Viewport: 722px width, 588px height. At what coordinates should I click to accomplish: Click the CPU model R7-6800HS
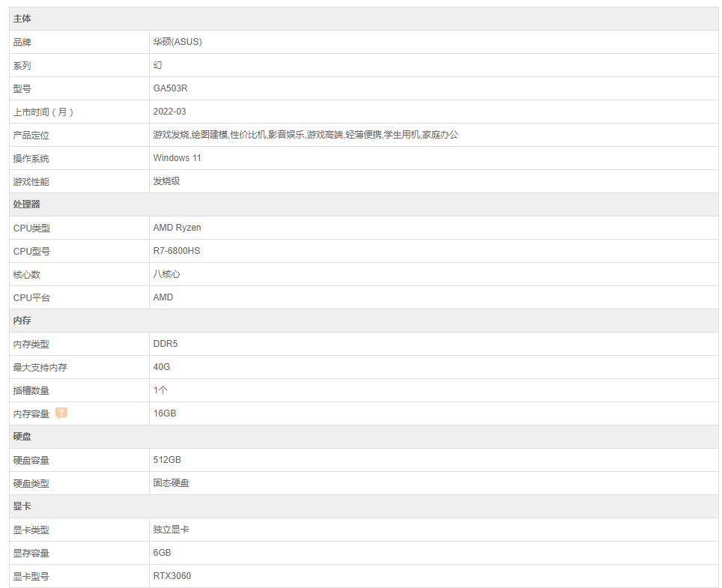pos(177,251)
